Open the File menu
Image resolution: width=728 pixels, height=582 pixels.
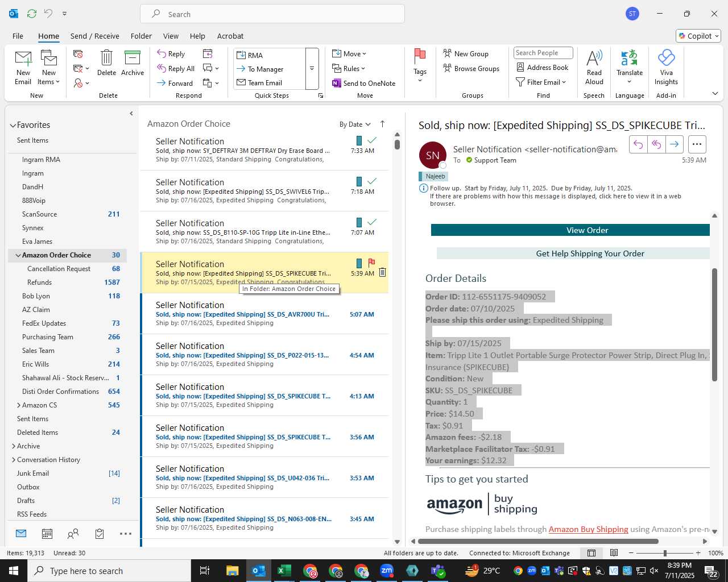(x=18, y=36)
